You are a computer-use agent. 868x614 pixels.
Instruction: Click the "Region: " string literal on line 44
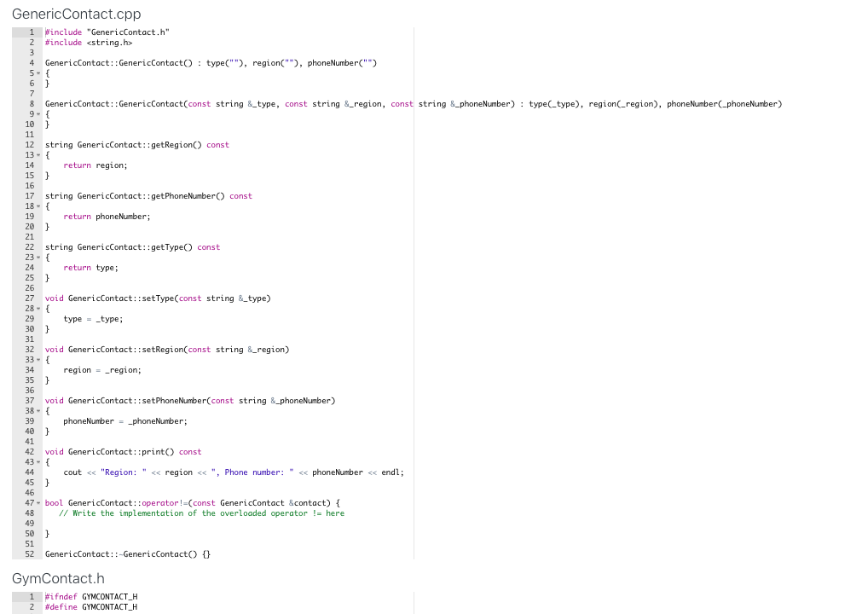point(124,472)
